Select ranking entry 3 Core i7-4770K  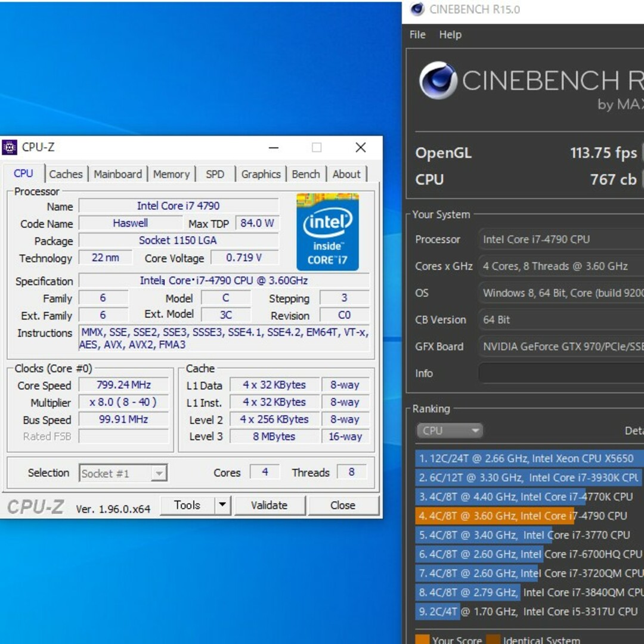(x=530, y=497)
